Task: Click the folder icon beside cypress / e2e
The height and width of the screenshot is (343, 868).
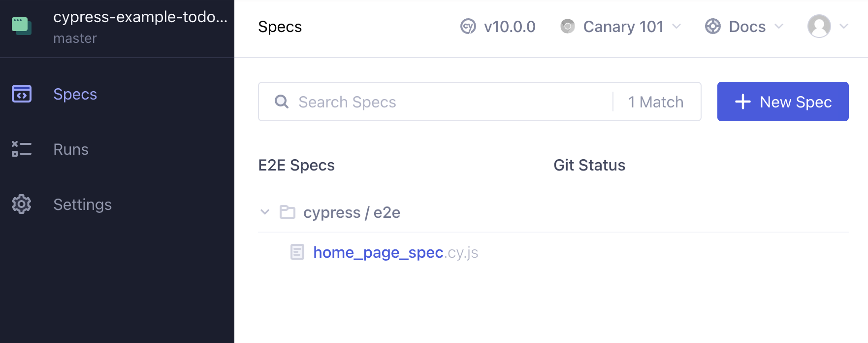Action: click(288, 212)
